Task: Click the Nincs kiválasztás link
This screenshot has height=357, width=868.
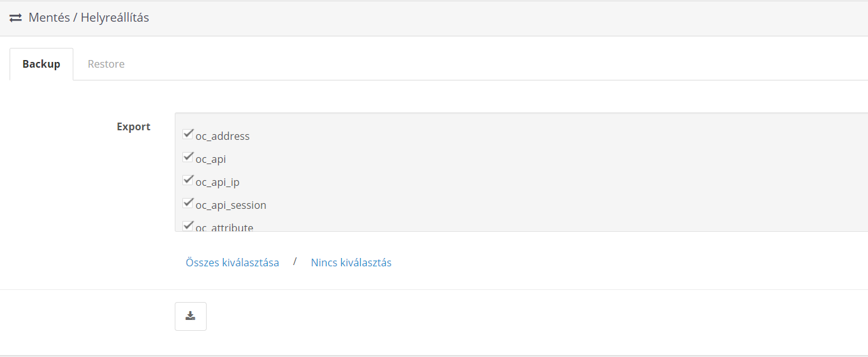Action: pyautogui.click(x=351, y=262)
